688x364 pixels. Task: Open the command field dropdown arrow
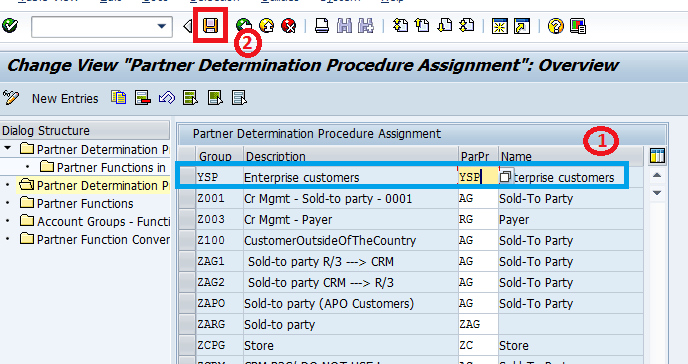[161, 26]
